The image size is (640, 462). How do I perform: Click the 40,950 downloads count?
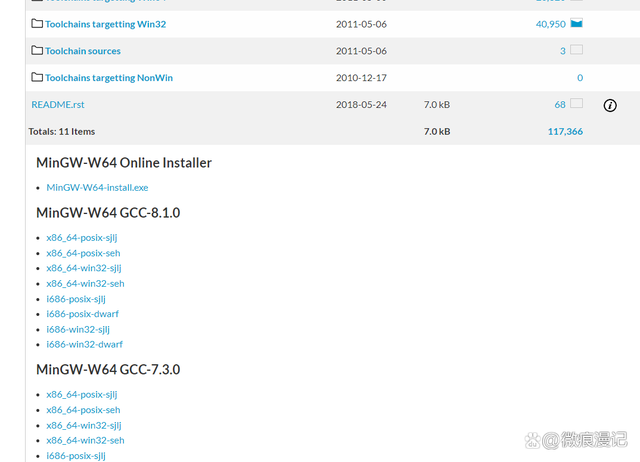tap(551, 24)
